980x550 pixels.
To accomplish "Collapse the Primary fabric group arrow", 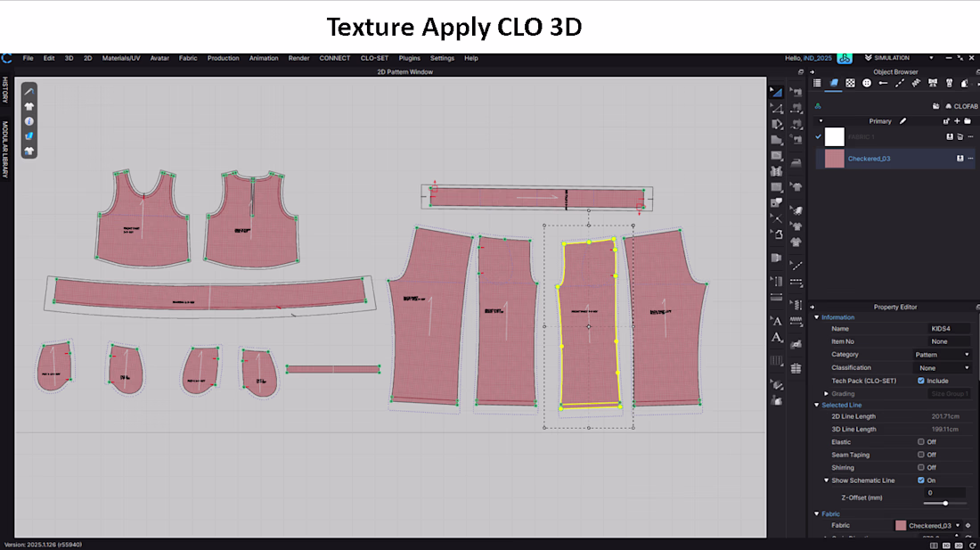I will pos(821,121).
